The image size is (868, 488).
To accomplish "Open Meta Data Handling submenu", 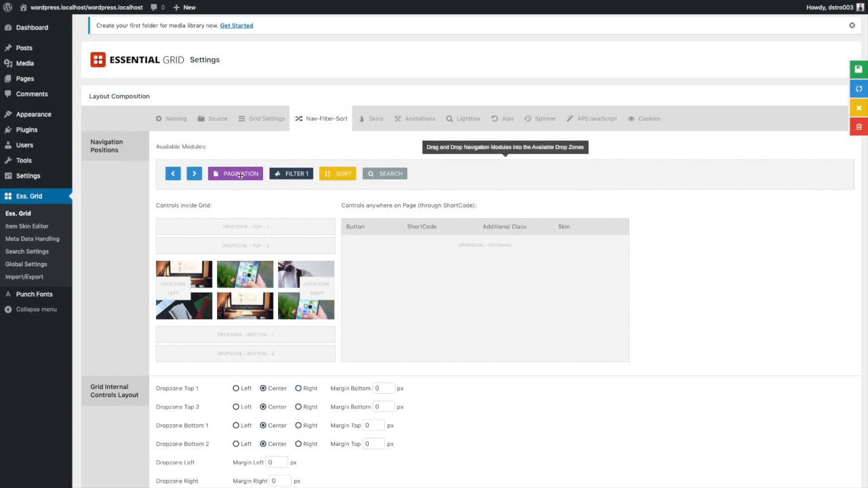I will [x=33, y=239].
